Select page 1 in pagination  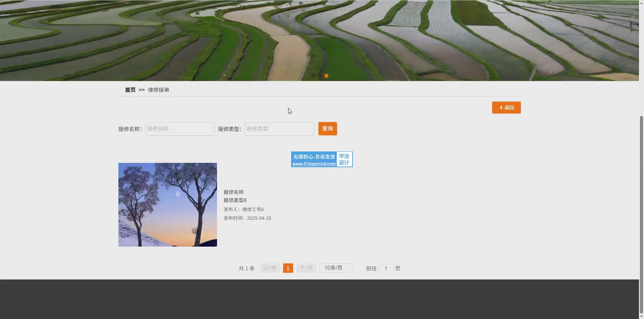click(x=288, y=268)
